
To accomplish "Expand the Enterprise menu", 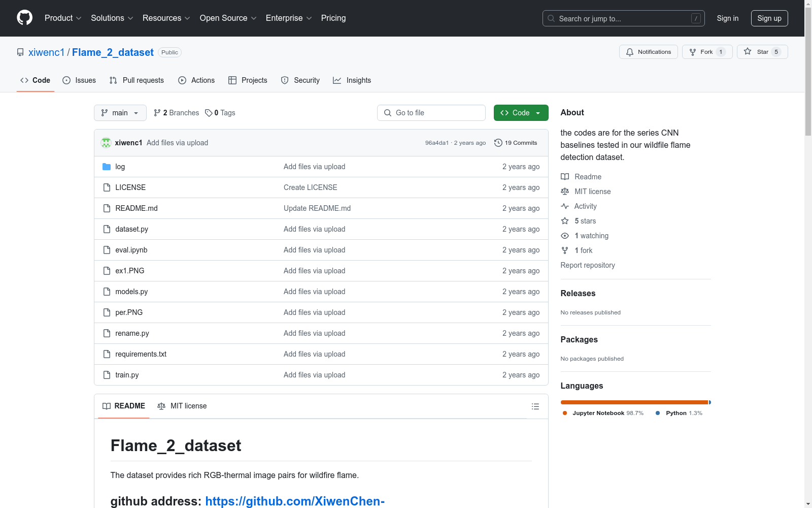I will tap(288, 18).
